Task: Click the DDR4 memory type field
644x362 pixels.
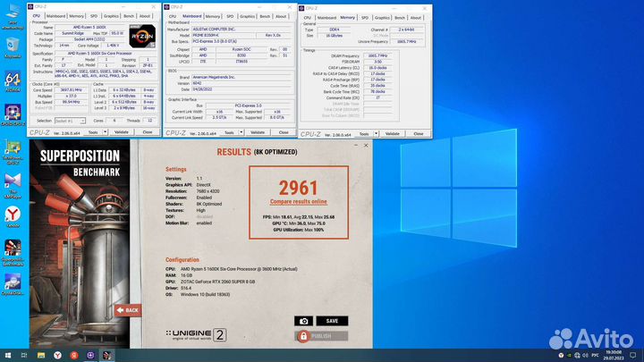Action: click(x=334, y=29)
